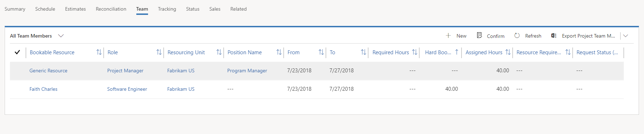Click the Confirm document icon
644x134 pixels.
479,35
